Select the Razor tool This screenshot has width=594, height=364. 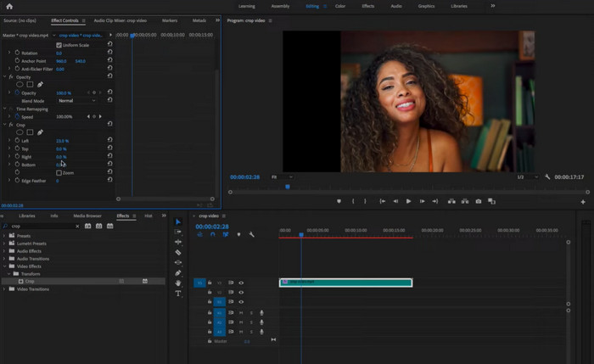click(178, 252)
